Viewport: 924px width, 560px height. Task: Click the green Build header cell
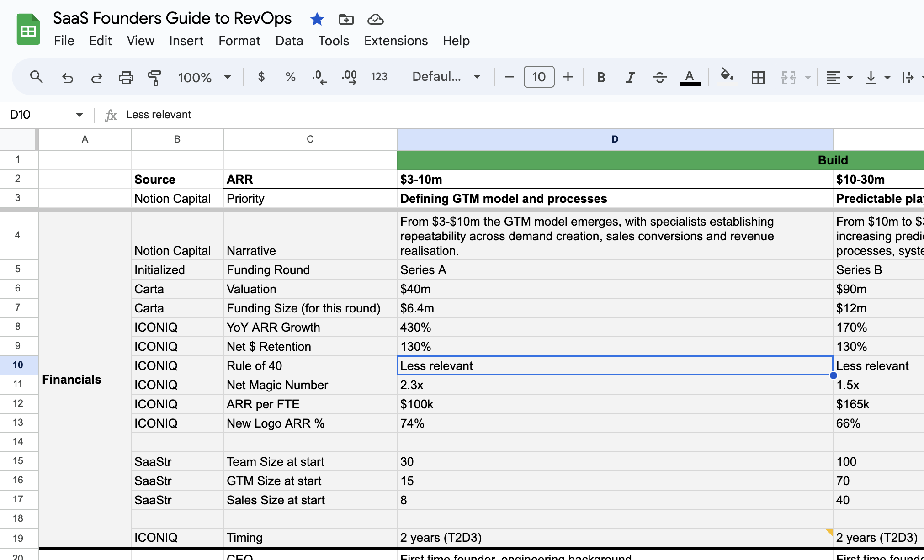point(660,160)
